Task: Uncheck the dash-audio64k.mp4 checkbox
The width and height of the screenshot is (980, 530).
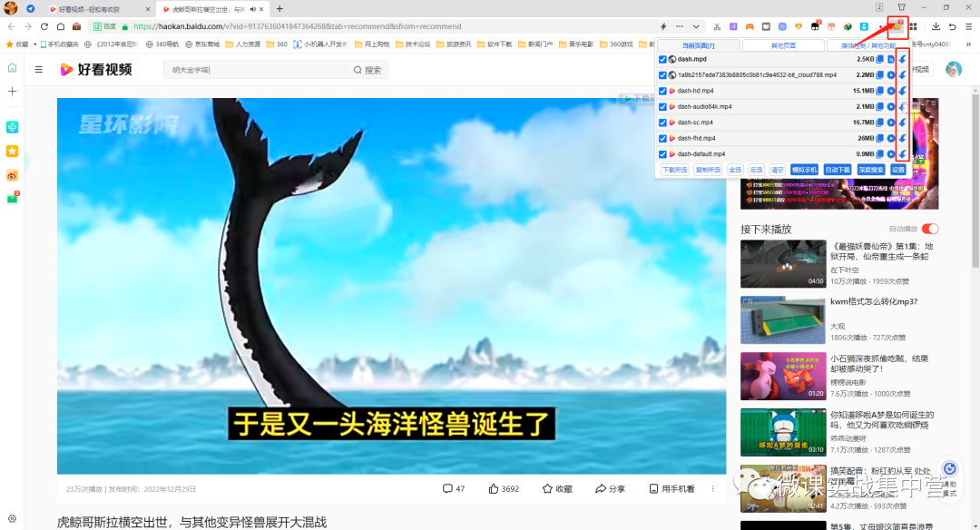Action: 662,107
